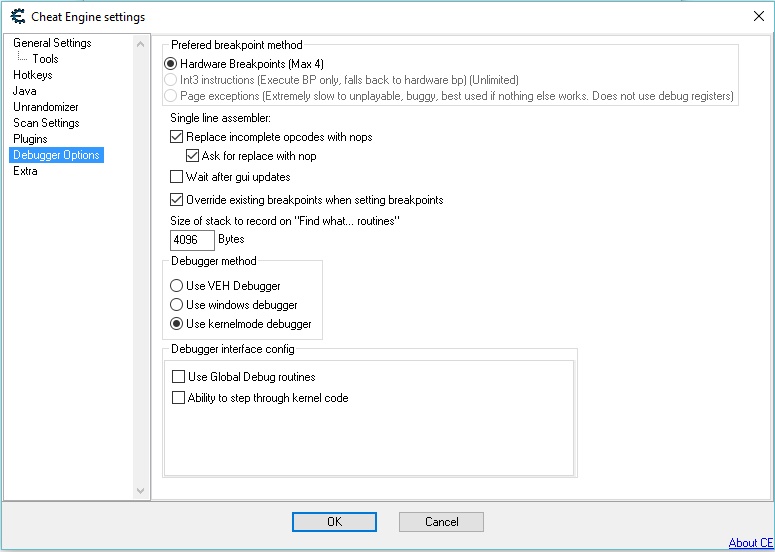Image resolution: width=775 pixels, height=552 pixels.
Task: Click the Cheat Engine logo icon in title bar
Action: coord(16,16)
